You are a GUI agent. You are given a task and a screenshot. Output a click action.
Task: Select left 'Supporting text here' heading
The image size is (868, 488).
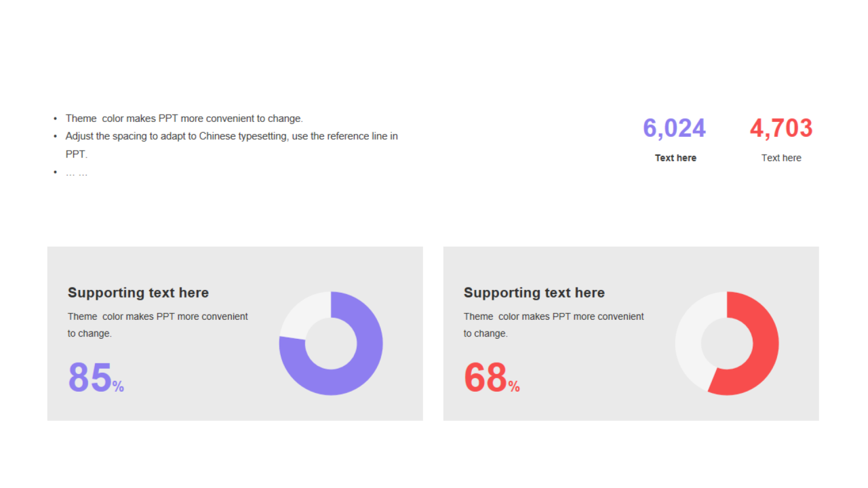pyautogui.click(x=138, y=293)
